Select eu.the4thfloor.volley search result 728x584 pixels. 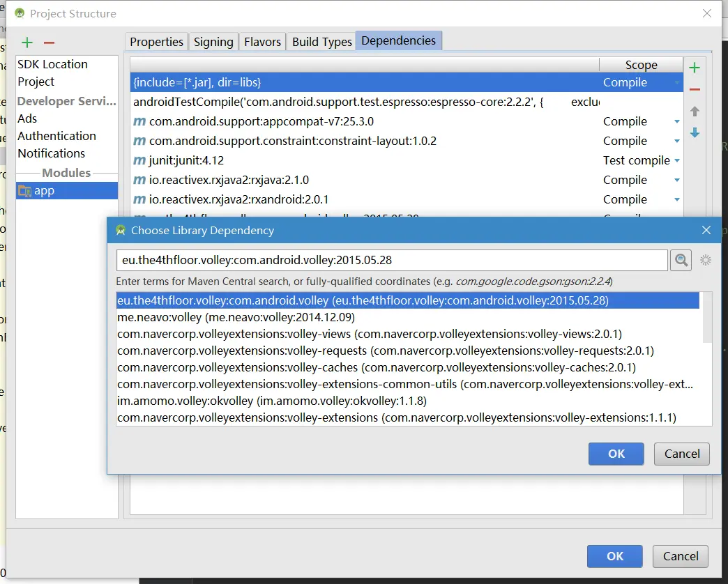[x=408, y=300]
